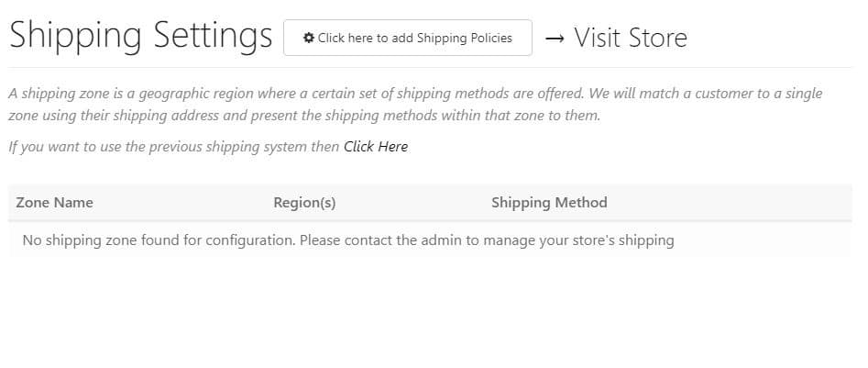Screen dimensions: 868x368
Task: Open the add Shipping Policies button
Action: tap(408, 38)
